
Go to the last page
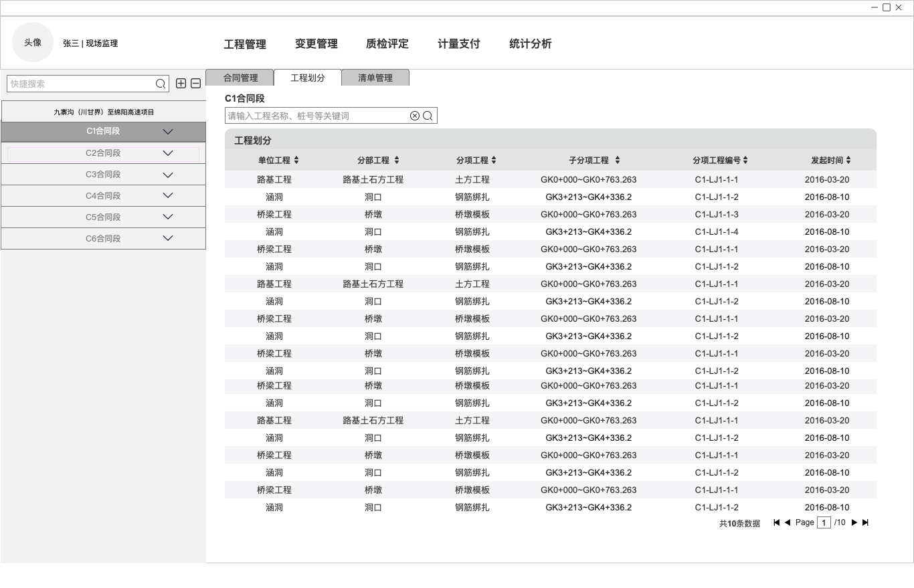tap(865, 522)
